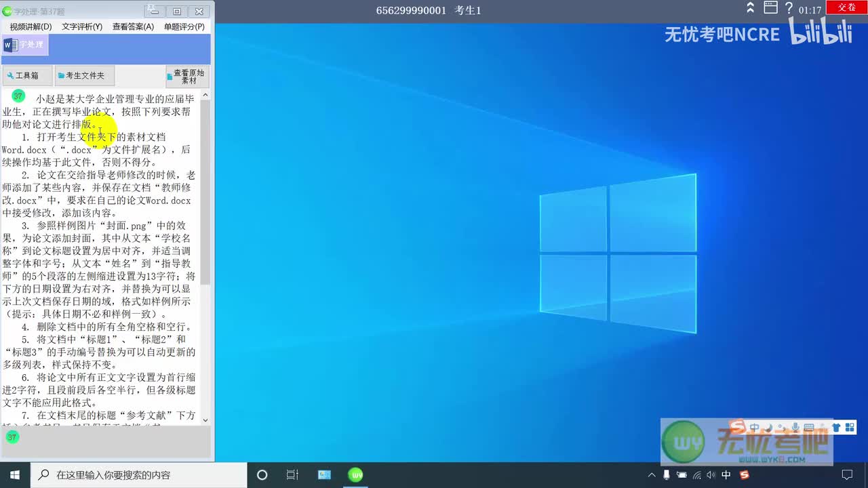Select the 字处理 Word tab

click(x=24, y=45)
